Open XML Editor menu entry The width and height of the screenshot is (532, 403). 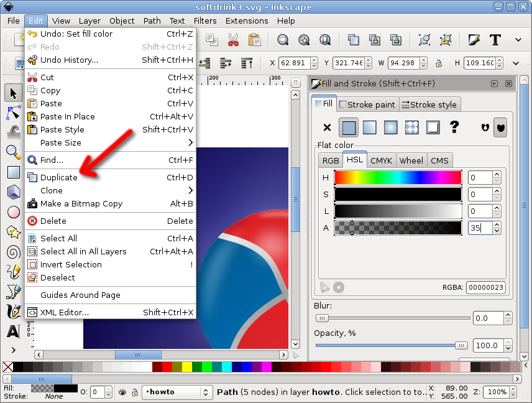coord(111,312)
